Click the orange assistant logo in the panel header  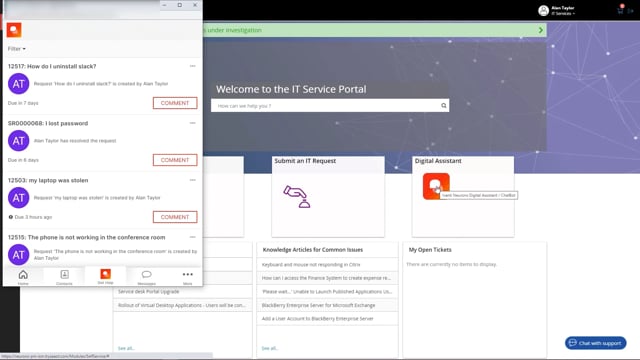(14, 30)
